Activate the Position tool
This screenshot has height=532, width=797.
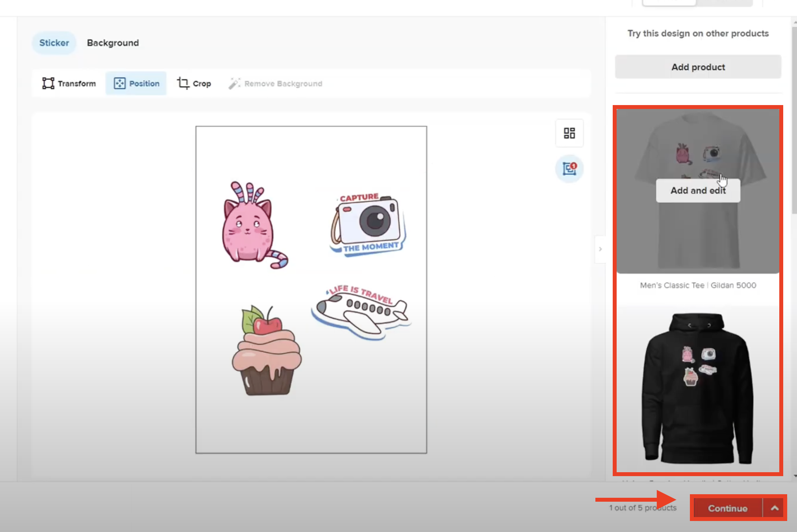[136, 83]
